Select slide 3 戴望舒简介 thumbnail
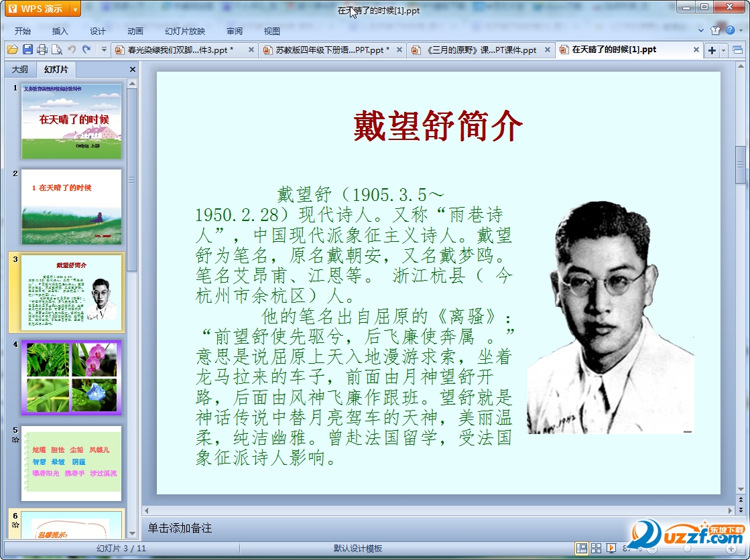 point(71,292)
